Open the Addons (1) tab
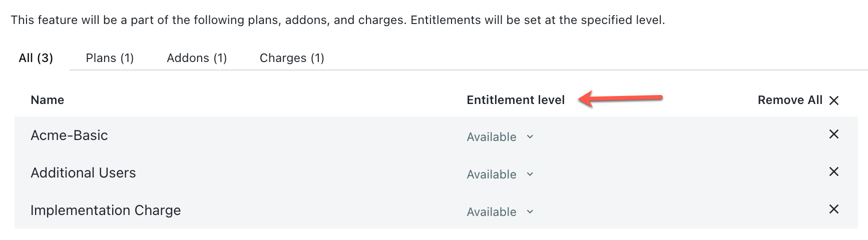The height and width of the screenshot is (240, 868). (x=197, y=58)
